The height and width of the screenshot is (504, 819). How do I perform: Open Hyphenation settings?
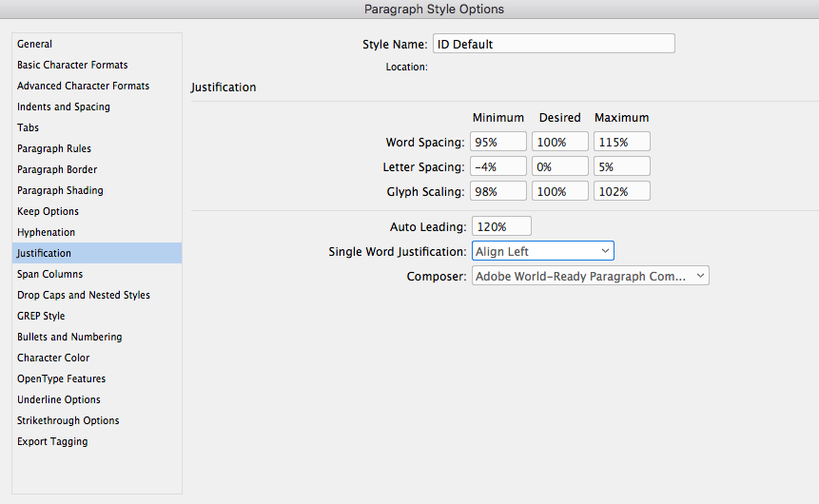pyautogui.click(x=97, y=232)
